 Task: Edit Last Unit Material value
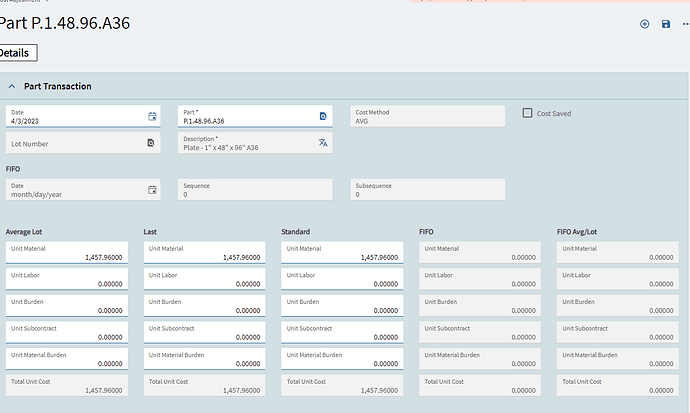pyautogui.click(x=205, y=253)
